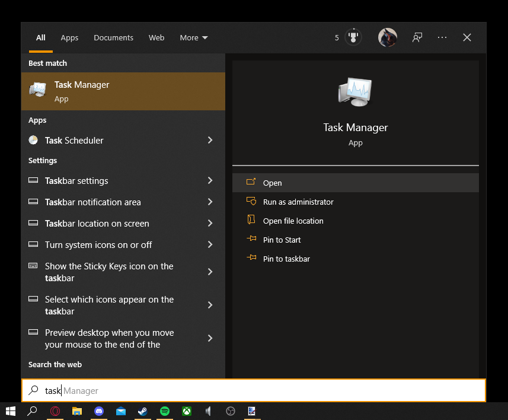Image resolution: width=508 pixels, height=420 pixels.
Task: Open the Mail app from taskbar
Action: 121,411
